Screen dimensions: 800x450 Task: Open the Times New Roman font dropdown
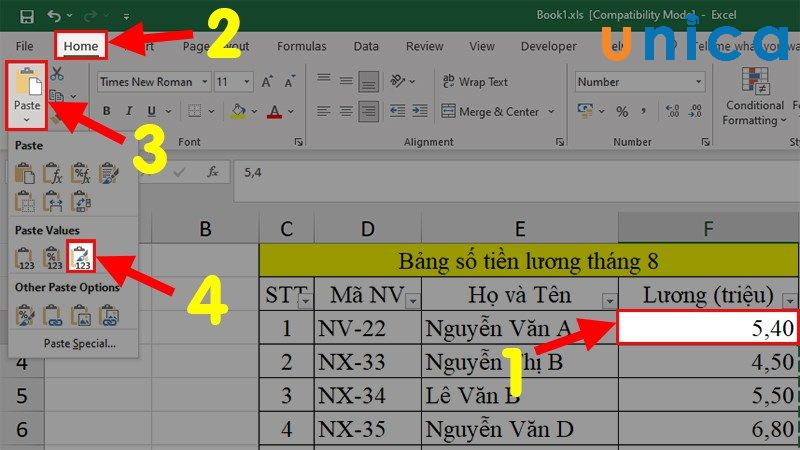tap(154, 82)
